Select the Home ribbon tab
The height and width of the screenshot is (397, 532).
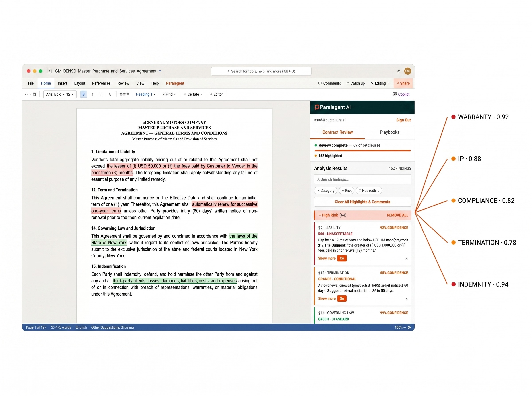[46, 83]
